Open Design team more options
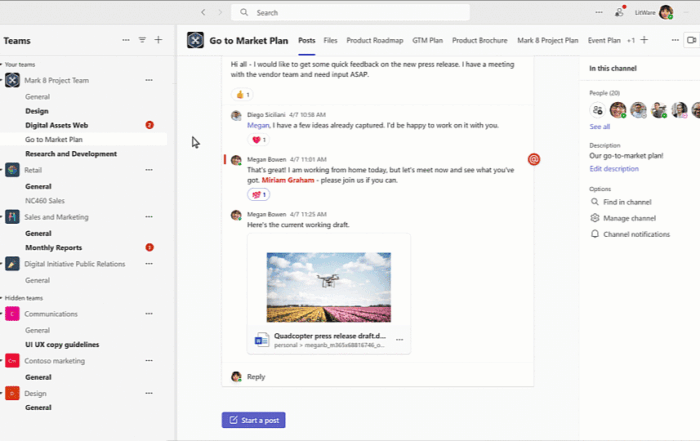This screenshot has height=441, width=700. click(149, 393)
